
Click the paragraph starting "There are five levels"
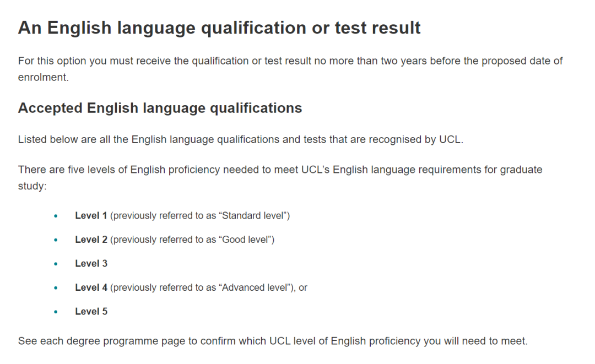pyautogui.click(x=280, y=170)
